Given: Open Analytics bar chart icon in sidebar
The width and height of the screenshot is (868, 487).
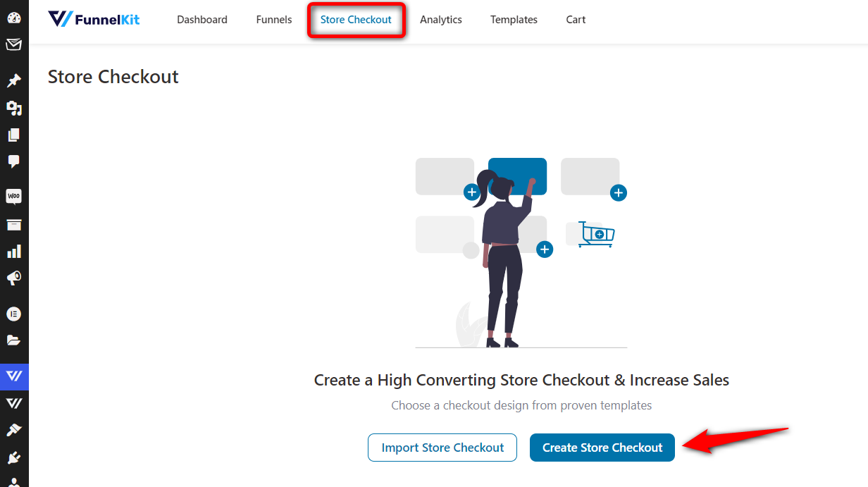Looking at the screenshot, I should tap(14, 252).
